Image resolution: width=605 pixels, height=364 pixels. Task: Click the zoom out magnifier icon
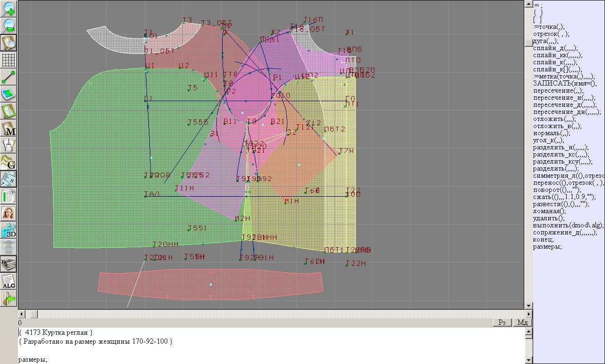click(9, 26)
